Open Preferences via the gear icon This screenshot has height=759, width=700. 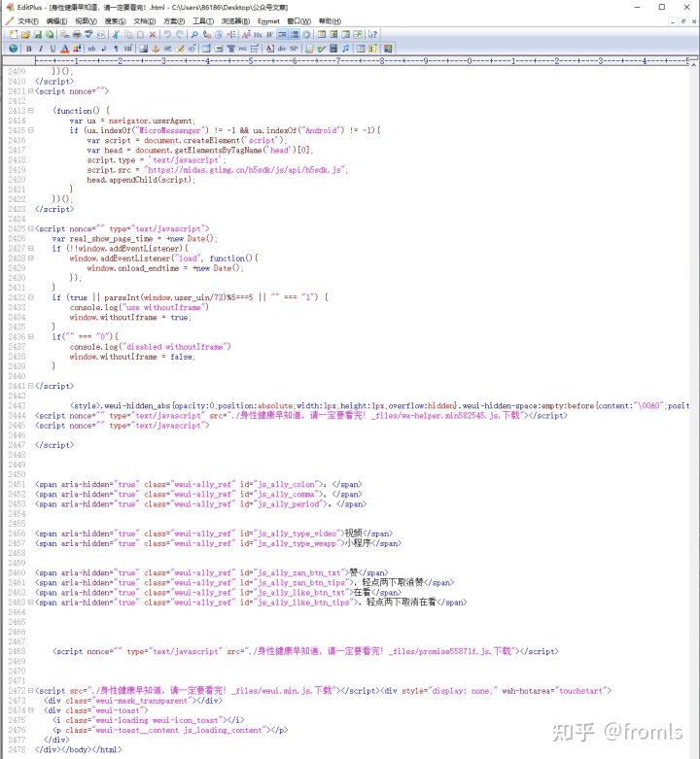(x=306, y=34)
